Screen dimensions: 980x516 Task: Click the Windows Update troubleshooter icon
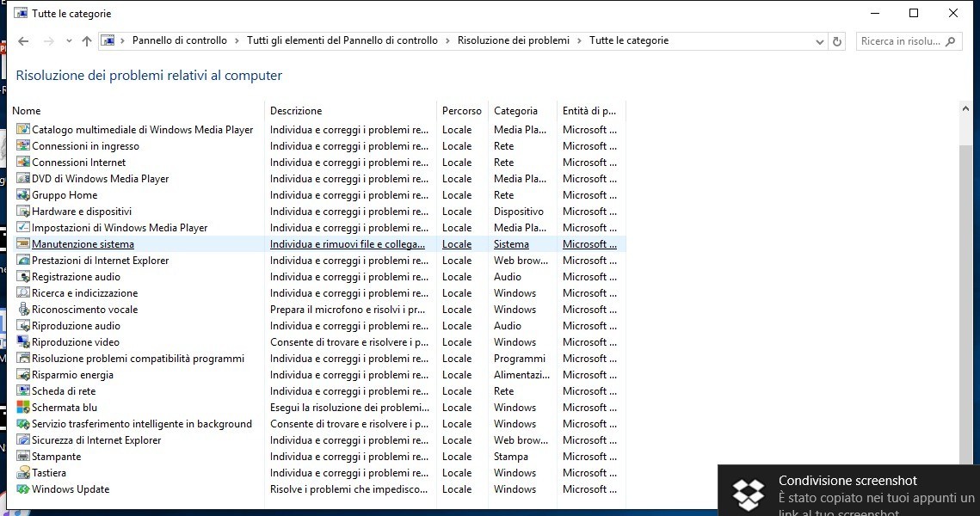click(23, 489)
